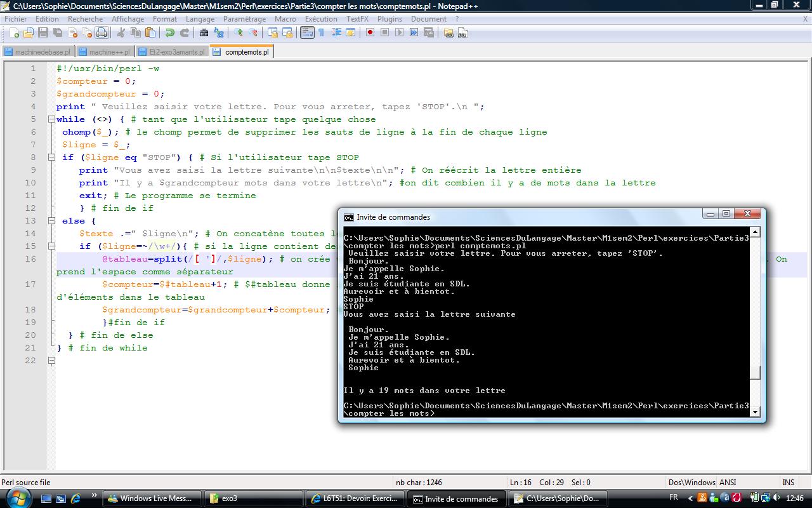Screen dimensions: 812x508
Task: Toggle show all characters pilcrow icon
Action: 322,33
